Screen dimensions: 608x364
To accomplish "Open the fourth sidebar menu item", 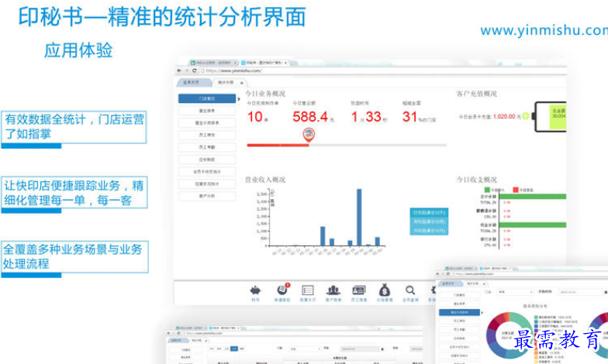I will (207, 135).
